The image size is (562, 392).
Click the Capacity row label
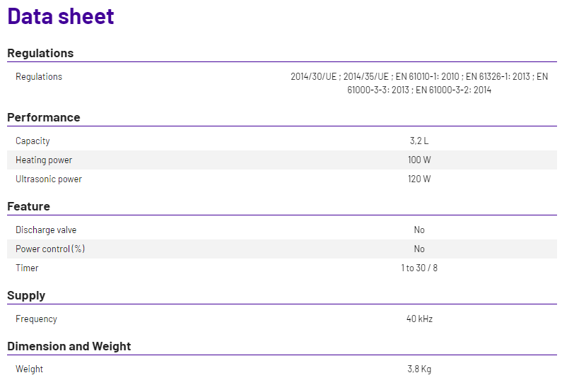click(x=33, y=141)
